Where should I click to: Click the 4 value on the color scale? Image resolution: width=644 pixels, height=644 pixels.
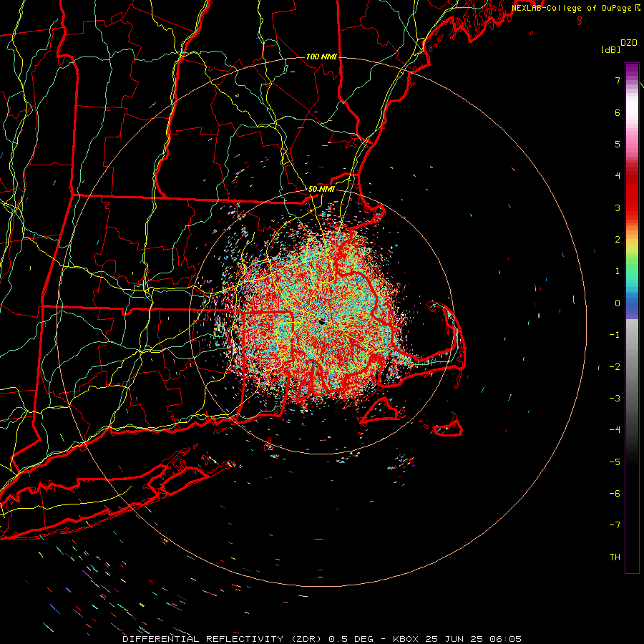[x=618, y=176]
